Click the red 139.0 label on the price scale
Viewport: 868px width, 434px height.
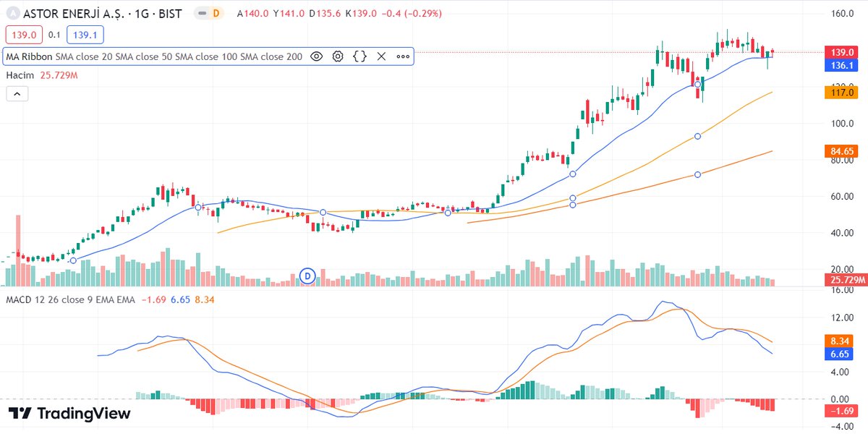point(841,52)
